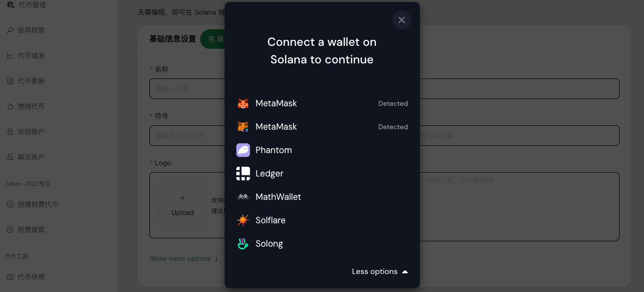Click the MathWallet icon
This screenshot has width=644, height=292.
pos(243,197)
